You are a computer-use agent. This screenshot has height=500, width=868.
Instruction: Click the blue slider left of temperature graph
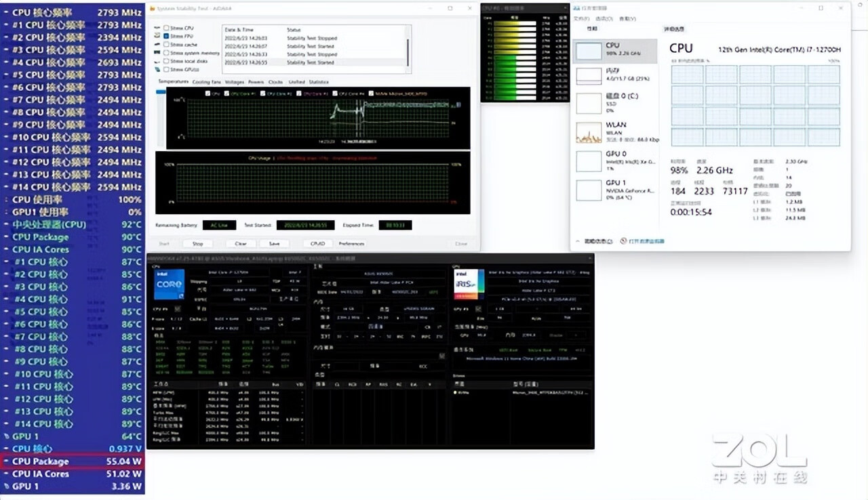click(x=161, y=91)
